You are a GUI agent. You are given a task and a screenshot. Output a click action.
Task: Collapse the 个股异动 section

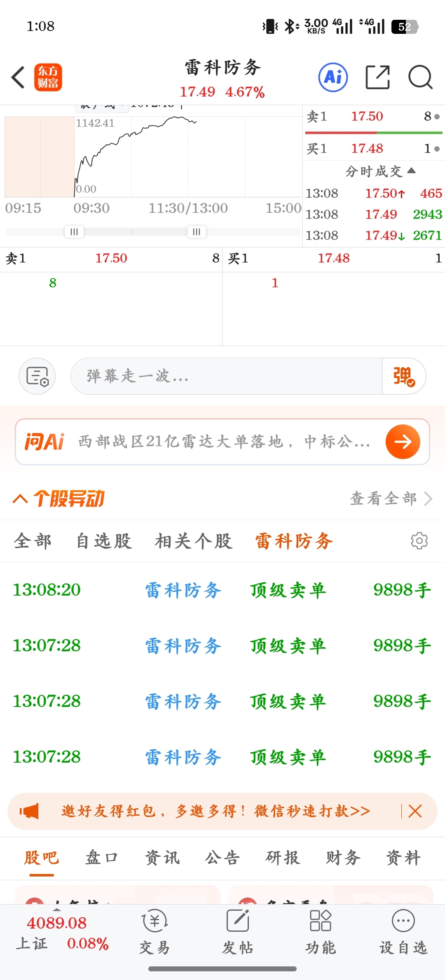click(20, 499)
